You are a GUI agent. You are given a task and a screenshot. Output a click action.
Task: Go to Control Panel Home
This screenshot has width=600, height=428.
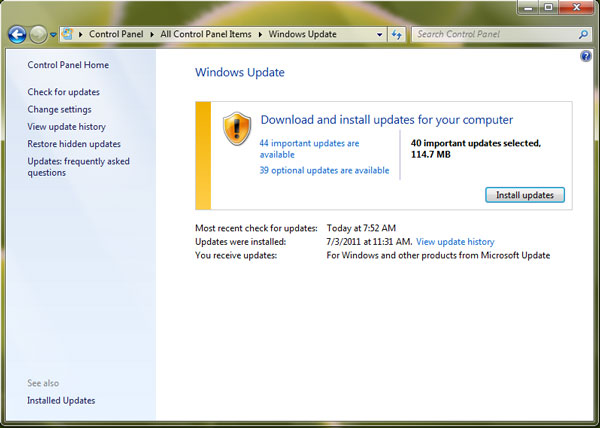tap(68, 65)
